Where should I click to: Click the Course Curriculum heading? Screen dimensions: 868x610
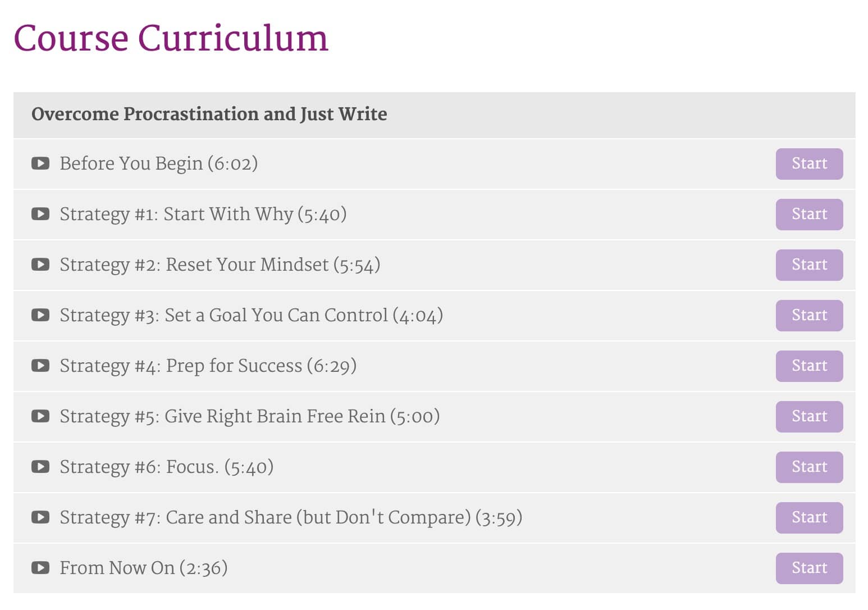pos(171,38)
